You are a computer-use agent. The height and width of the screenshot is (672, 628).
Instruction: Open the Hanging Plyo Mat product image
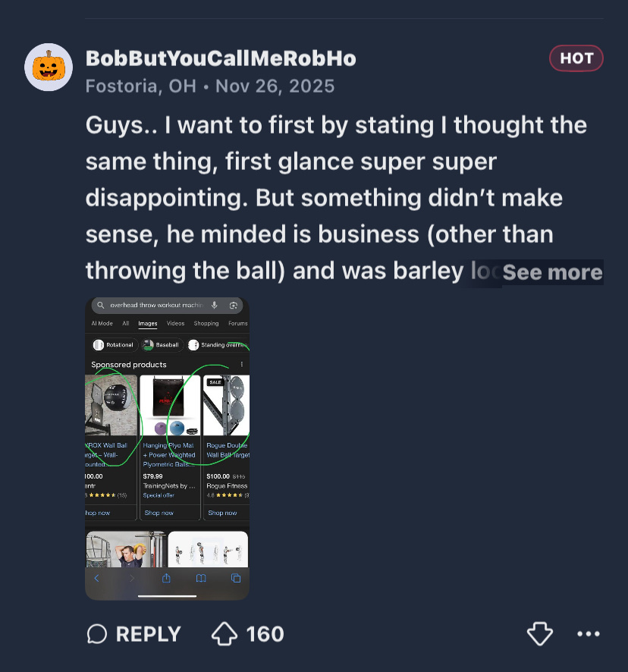pyautogui.click(x=170, y=405)
